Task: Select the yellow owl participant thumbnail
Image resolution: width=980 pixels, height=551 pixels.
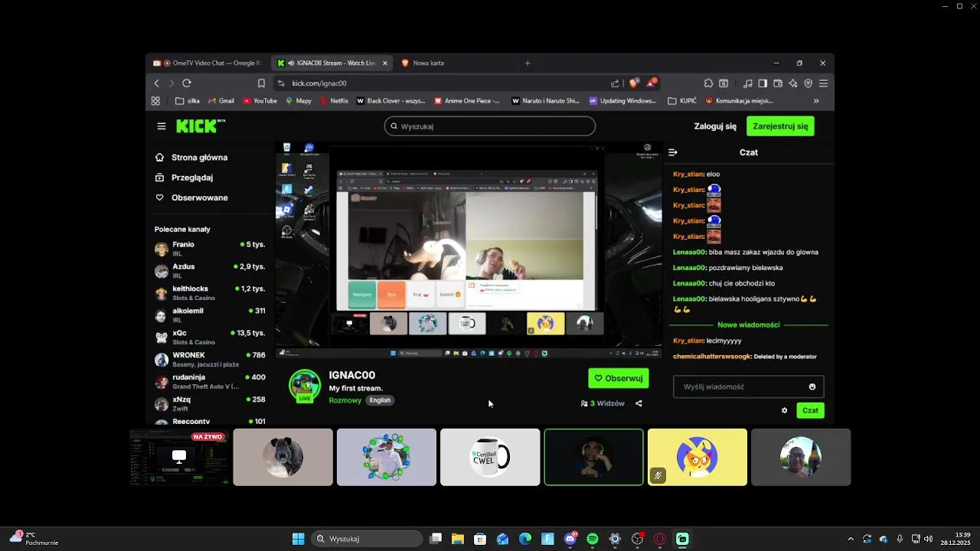Action: click(x=697, y=457)
